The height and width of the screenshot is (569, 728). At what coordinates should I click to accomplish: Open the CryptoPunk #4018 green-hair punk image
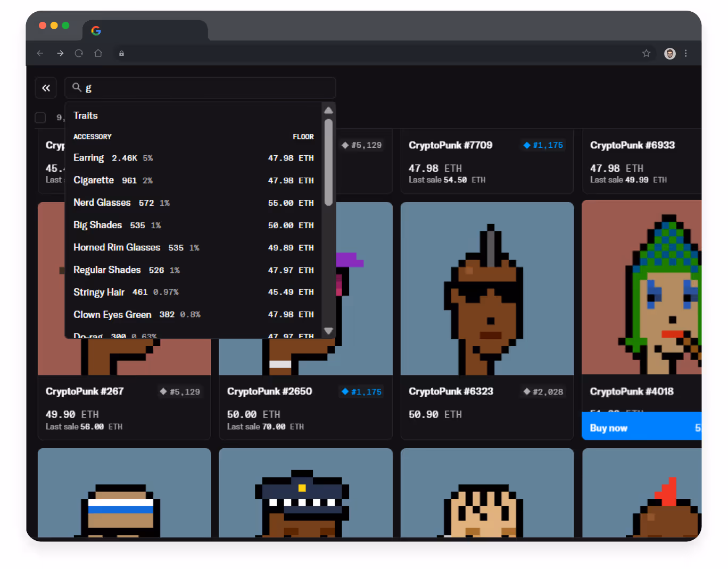pyautogui.click(x=641, y=287)
